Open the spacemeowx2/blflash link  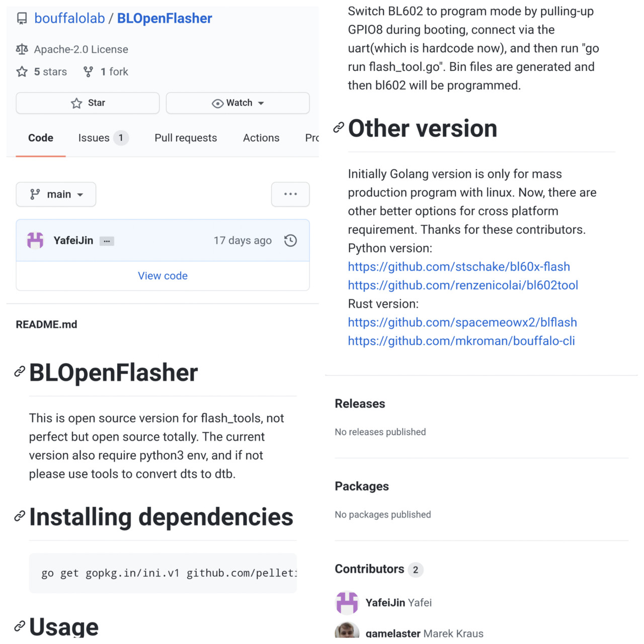pos(462,323)
